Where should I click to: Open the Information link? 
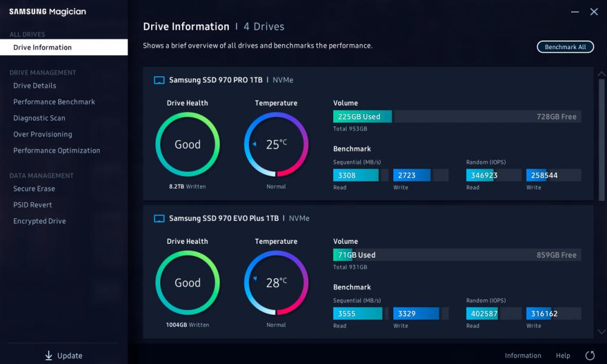pos(523,356)
